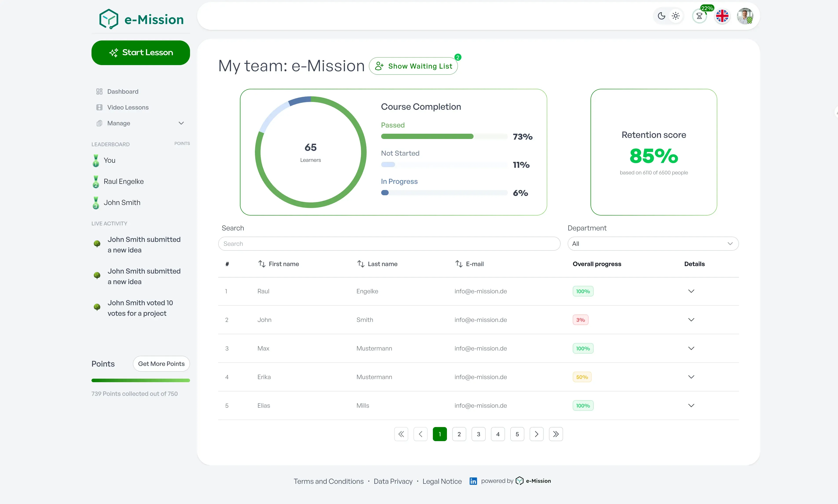Screen dimensions: 838x504
Task: Expand the Manage sidebar menu
Action: 140,123
